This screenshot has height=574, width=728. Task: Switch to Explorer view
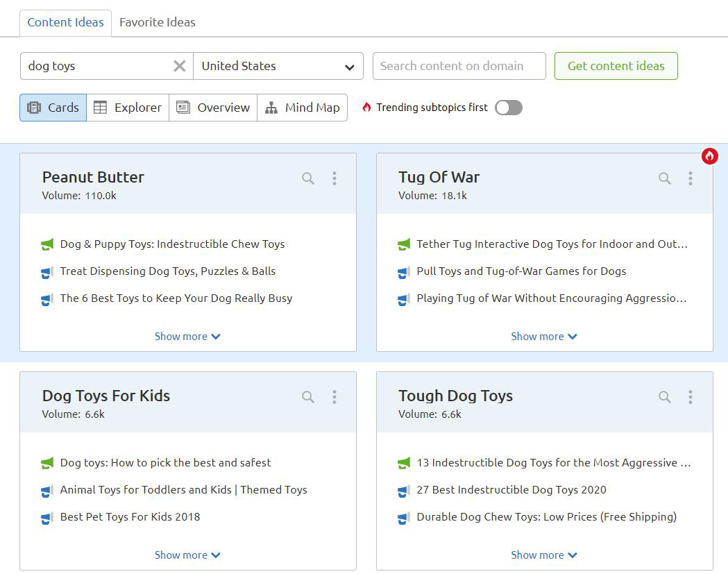click(128, 108)
